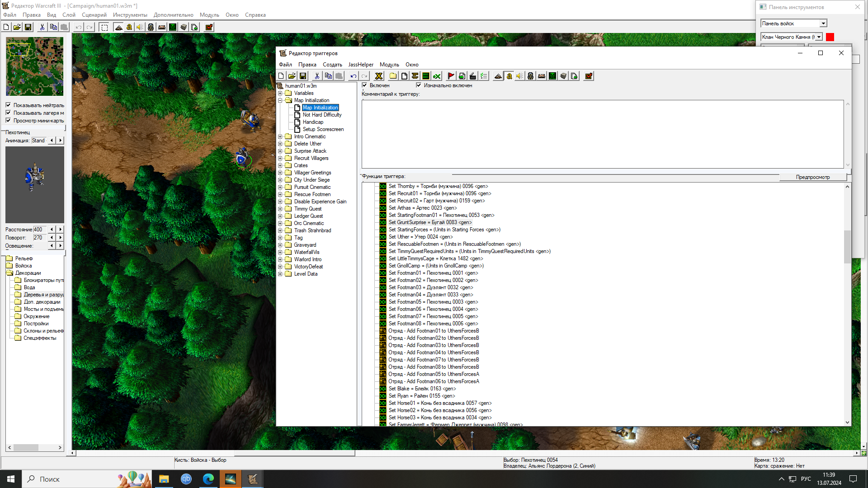Expand the Level Data folder

(x=280, y=274)
